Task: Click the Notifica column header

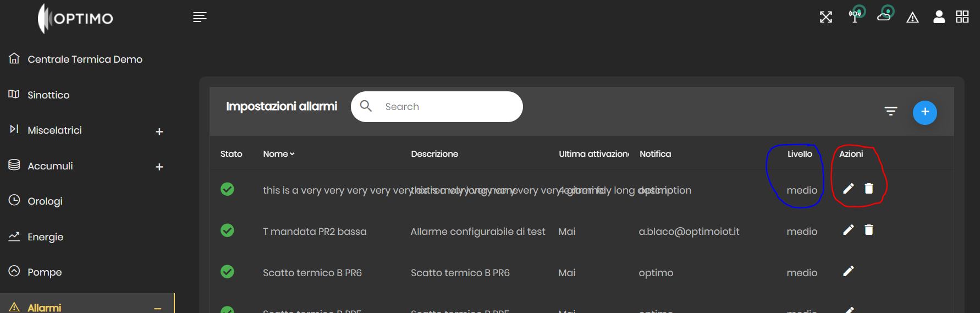Action: [655, 154]
